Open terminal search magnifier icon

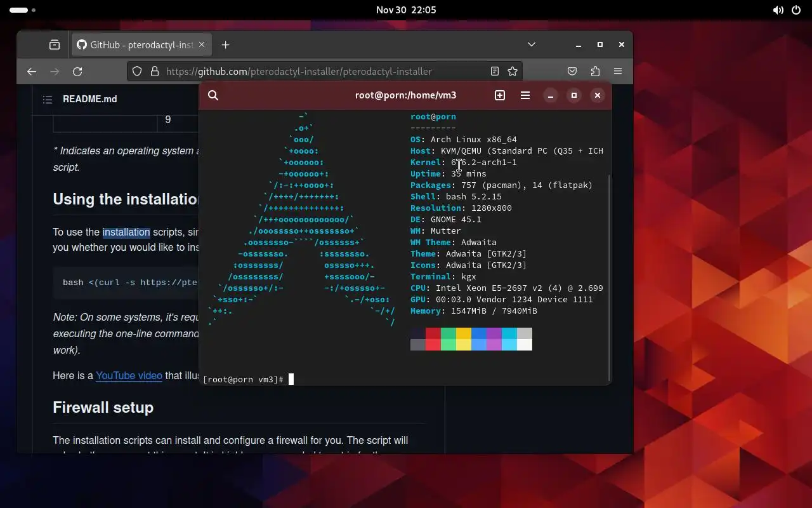click(x=213, y=95)
